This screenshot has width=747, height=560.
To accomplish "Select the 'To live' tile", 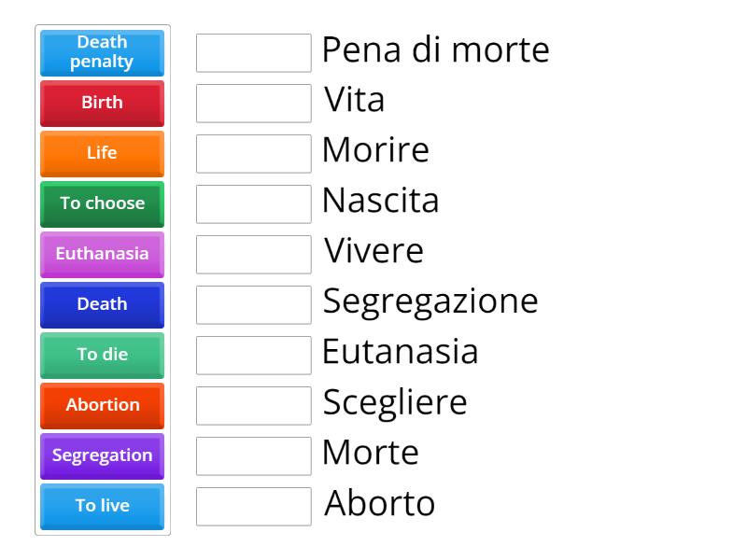I will pos(101,506).
